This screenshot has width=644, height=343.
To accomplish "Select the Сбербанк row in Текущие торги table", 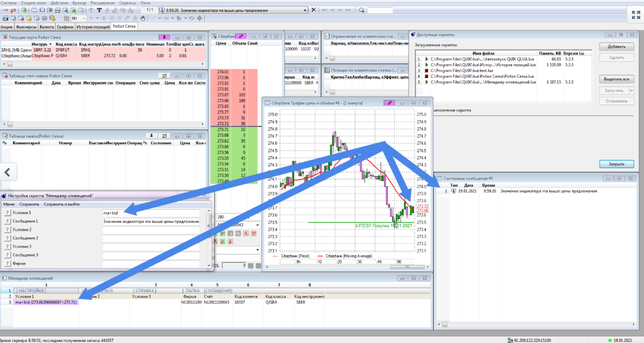I will (103, 56).
